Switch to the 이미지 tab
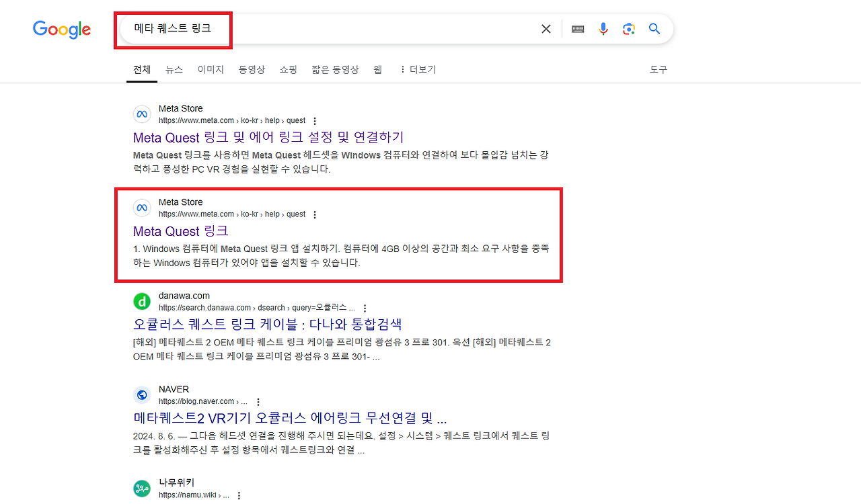Viewport: 861px width, 504px height. [211, 69]
